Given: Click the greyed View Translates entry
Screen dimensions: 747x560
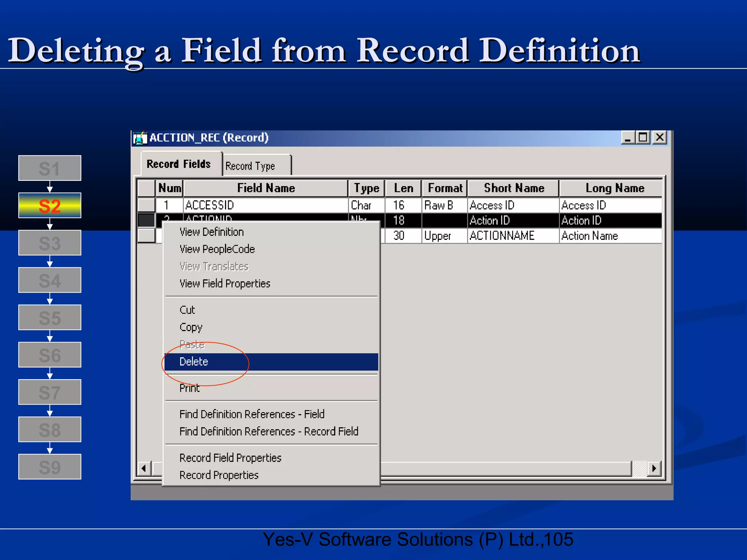Looking at the screenshot, I should click(x=271, y=267).
